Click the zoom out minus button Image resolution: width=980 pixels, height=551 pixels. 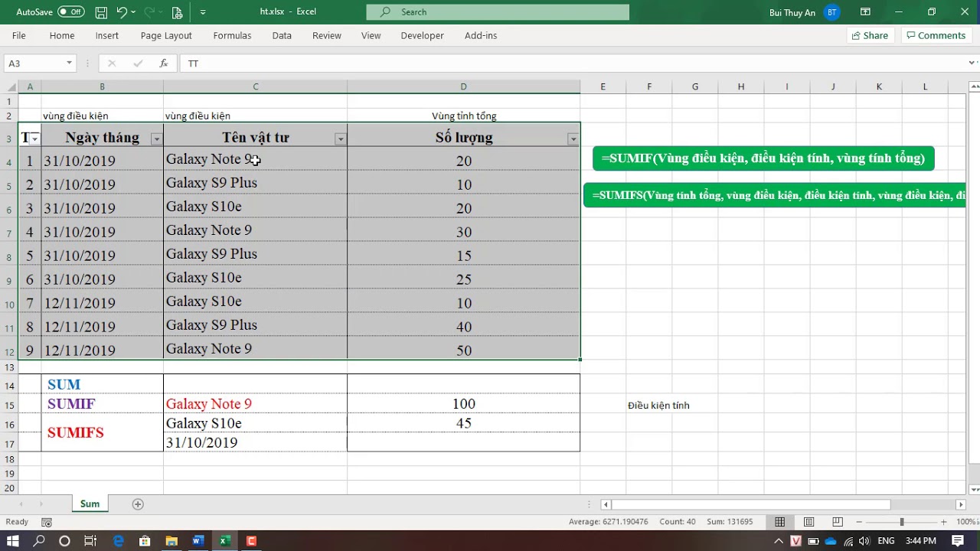858,522
